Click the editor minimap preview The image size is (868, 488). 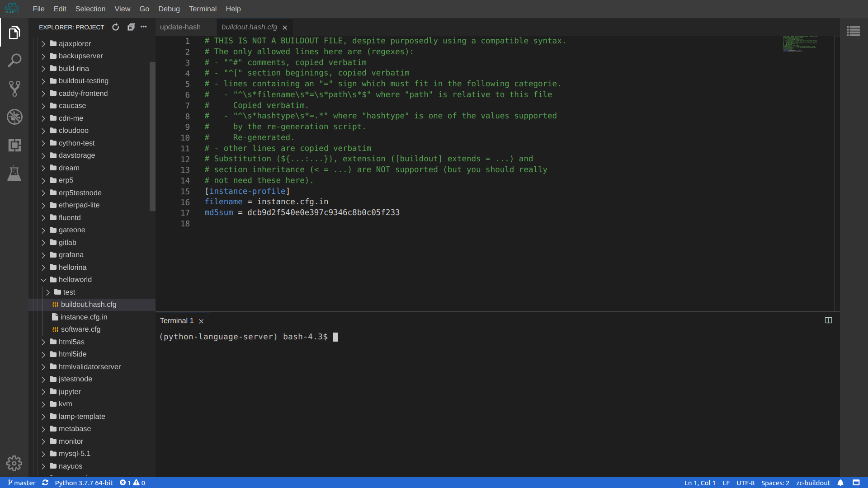coord(800,44)
